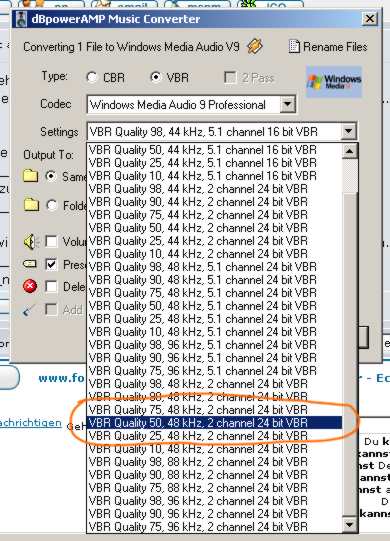Image resolution: width=390 pixels, height=541 pixels.
Task: Click the list scrollbar up arrow
Action: tap(349, 151)
